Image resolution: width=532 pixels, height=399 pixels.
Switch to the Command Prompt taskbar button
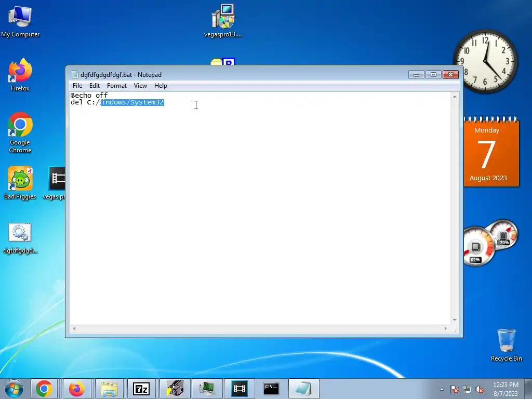(271, 389)
